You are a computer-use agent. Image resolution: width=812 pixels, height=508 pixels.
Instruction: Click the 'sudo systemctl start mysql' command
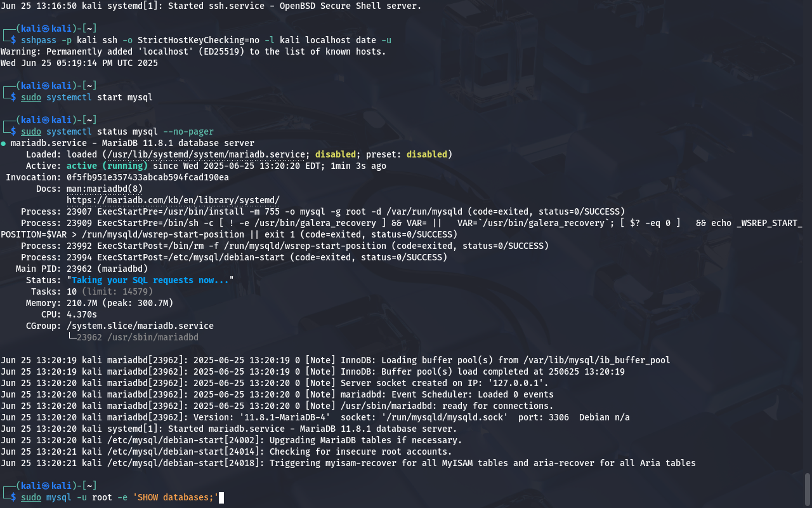point(87,97)
